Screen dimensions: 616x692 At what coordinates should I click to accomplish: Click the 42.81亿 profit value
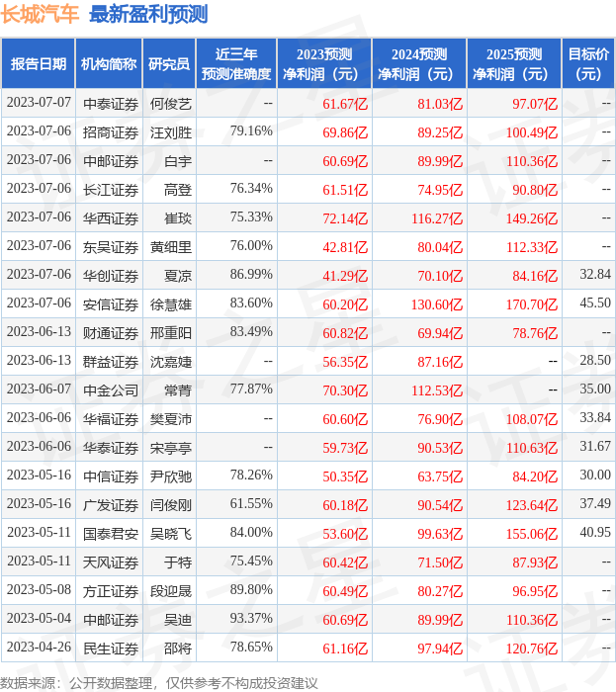click(345, 247)
